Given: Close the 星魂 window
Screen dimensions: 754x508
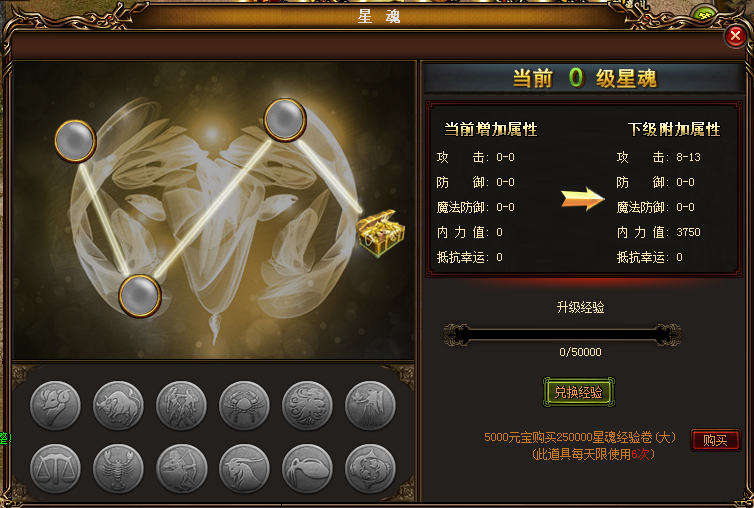Looking at the screenshot, I should click(x=735, y=36).
